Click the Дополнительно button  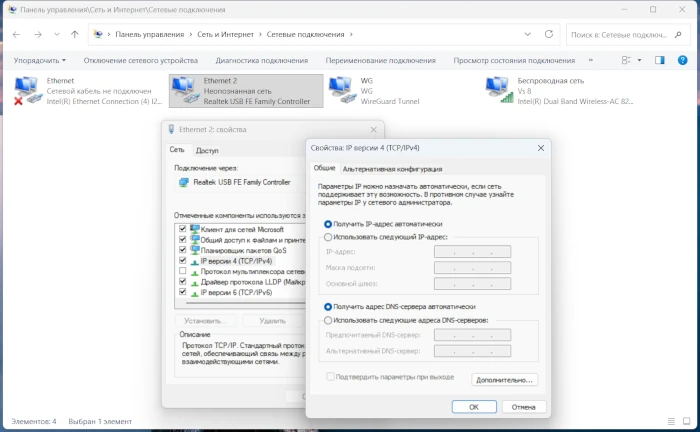[x=505, y=380]
